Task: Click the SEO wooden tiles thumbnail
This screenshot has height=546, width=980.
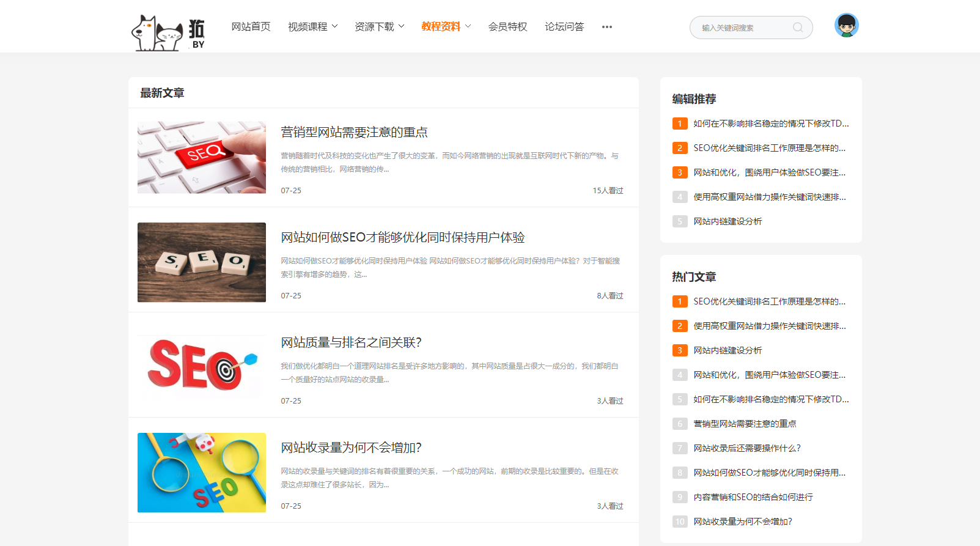Action: pos(202,262)
